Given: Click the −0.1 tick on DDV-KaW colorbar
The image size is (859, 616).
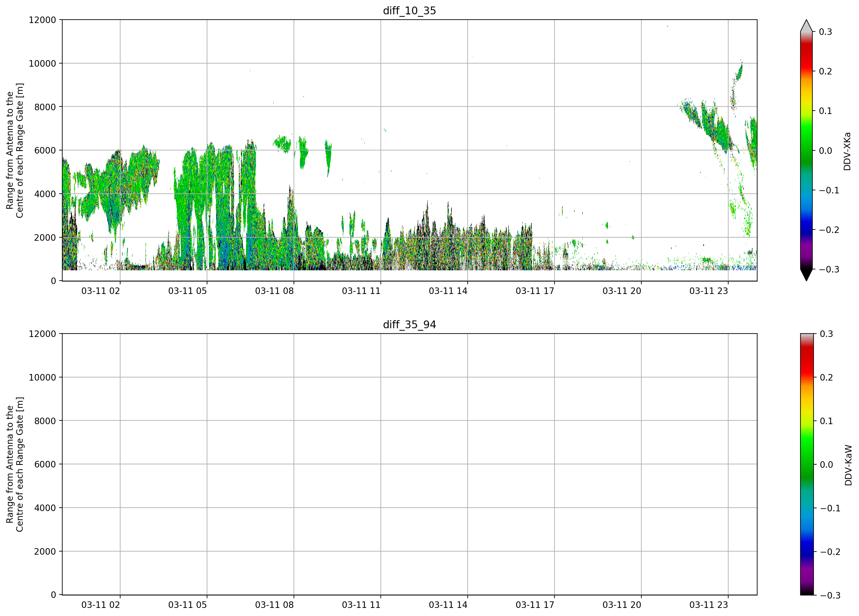Looking at the screenshot, I should coord(830,508).
